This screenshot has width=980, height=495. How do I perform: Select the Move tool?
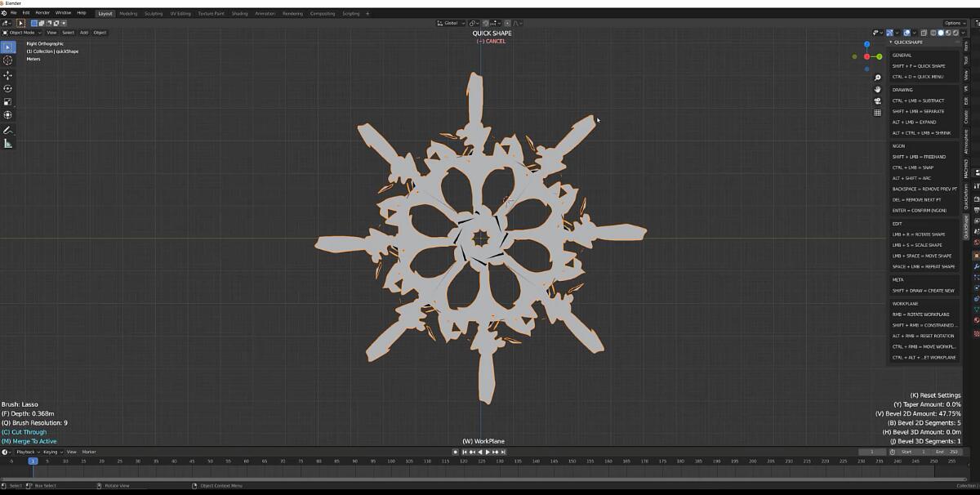[8, 75]
